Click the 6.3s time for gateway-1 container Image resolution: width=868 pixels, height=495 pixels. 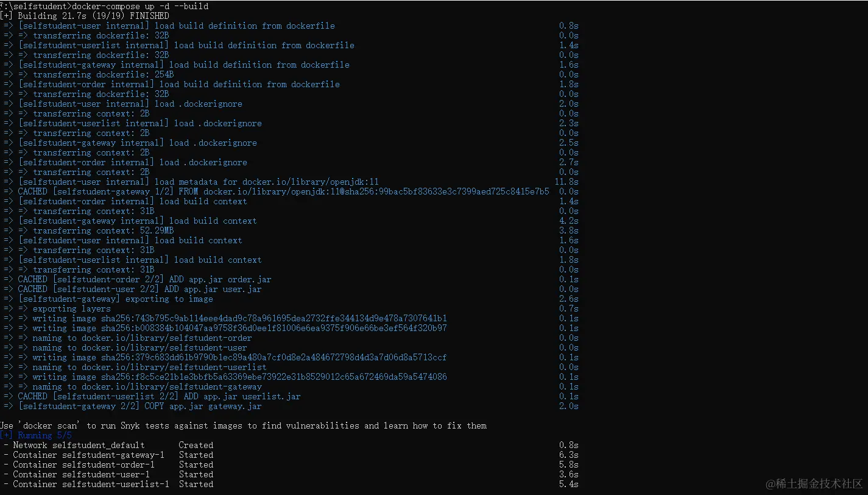(x=569, y=455)
